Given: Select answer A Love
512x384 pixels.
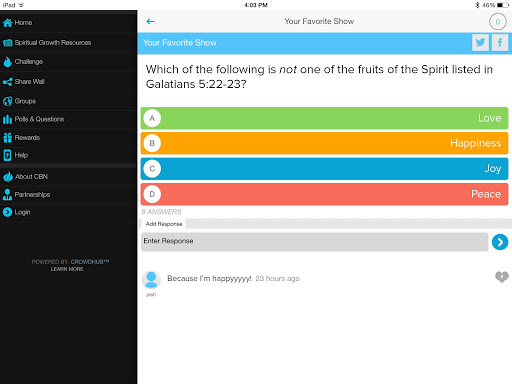Looking at the screenshot, I should pos(324,118).
